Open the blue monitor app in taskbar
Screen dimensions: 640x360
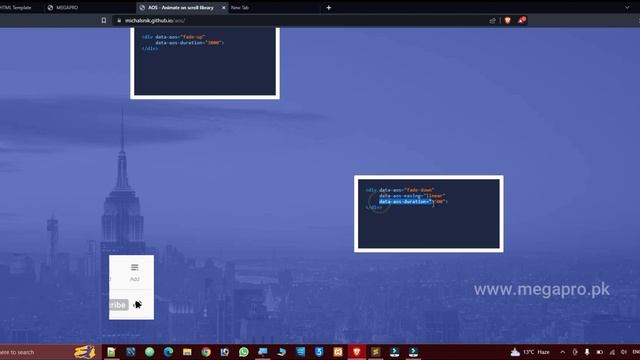[x=263, y=352]
